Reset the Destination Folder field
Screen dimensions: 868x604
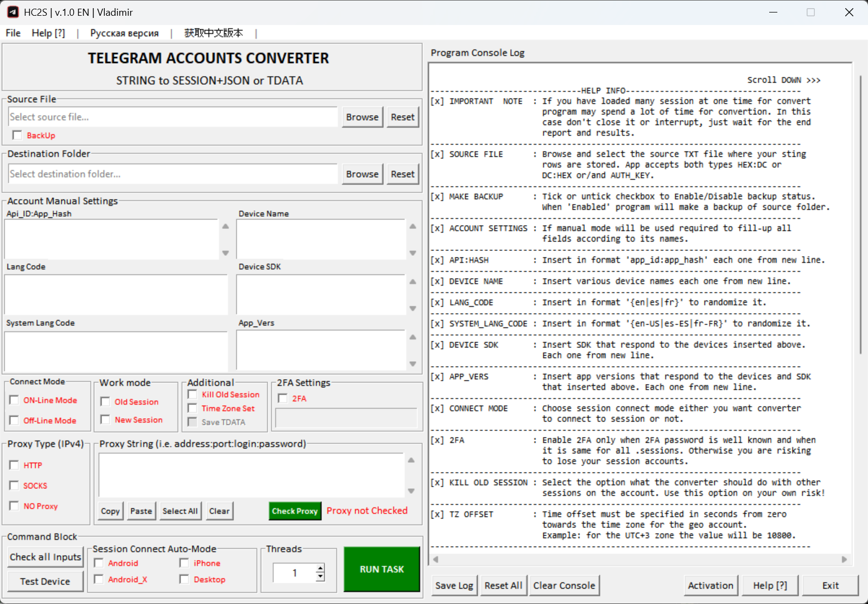(x=402, y=174)
